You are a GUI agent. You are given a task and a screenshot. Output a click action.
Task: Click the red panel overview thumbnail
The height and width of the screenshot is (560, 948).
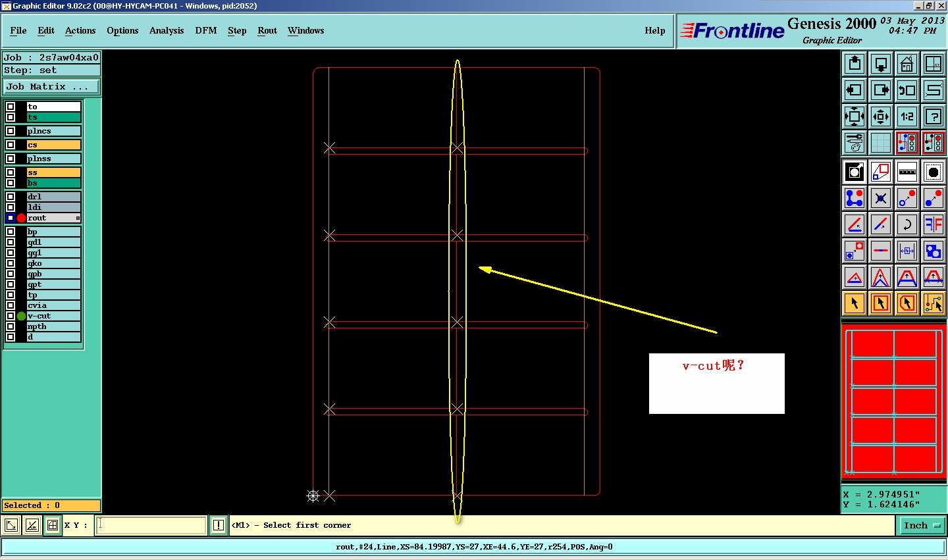point(894,402)
